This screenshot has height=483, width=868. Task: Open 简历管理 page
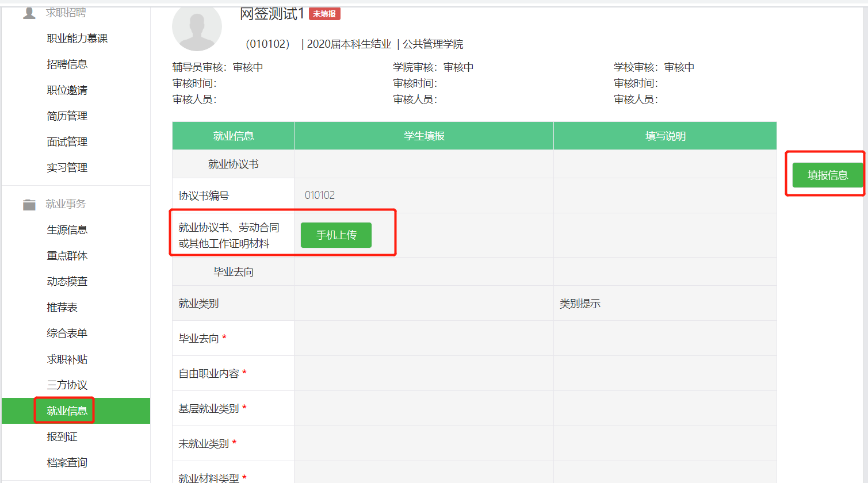point(67,116)
